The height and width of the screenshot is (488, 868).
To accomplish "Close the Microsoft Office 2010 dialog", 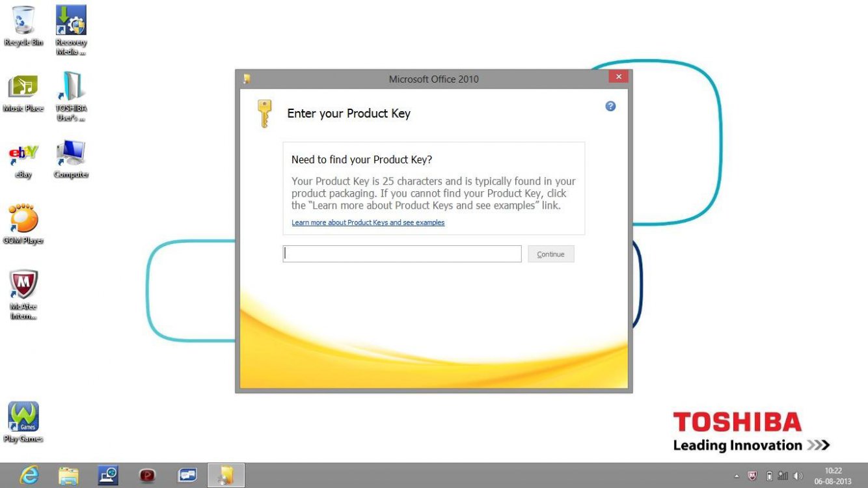I will tap(618, 77).
